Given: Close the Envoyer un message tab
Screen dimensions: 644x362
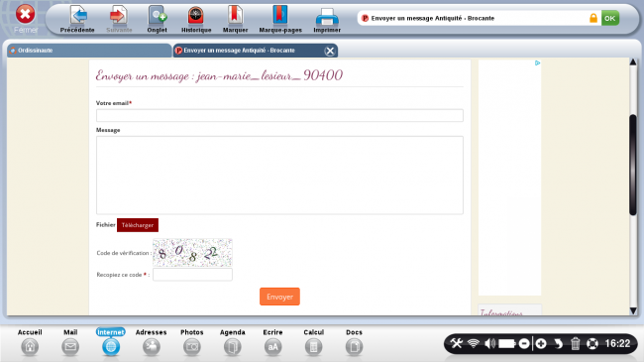Looking at the screenshot, I should [329, 51].
